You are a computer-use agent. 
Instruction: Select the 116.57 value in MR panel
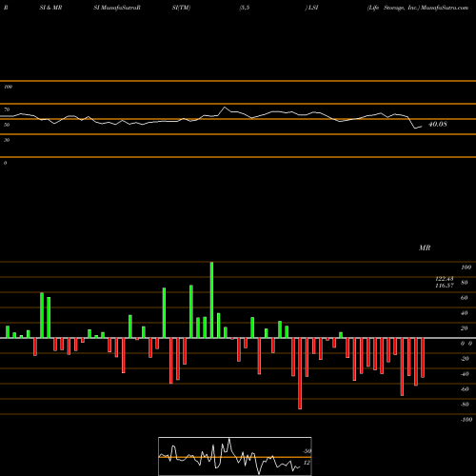click(x=445, y=286)
